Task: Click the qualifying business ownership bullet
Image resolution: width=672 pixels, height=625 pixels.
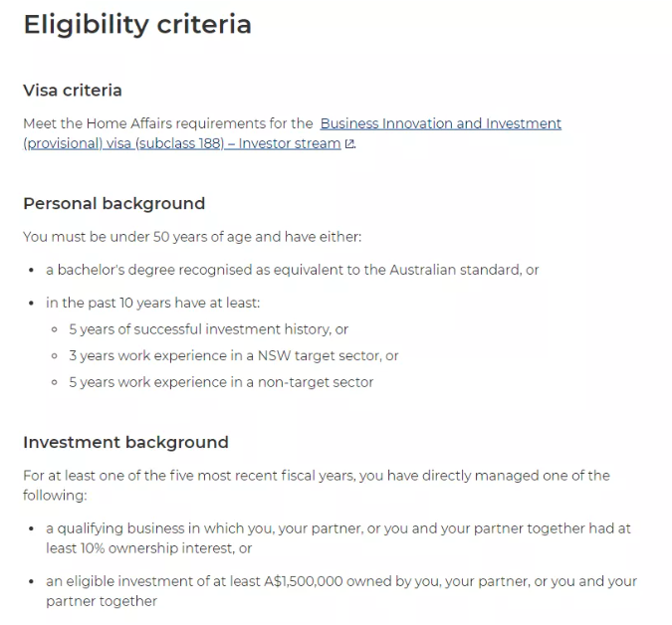Action: [337, 528]
